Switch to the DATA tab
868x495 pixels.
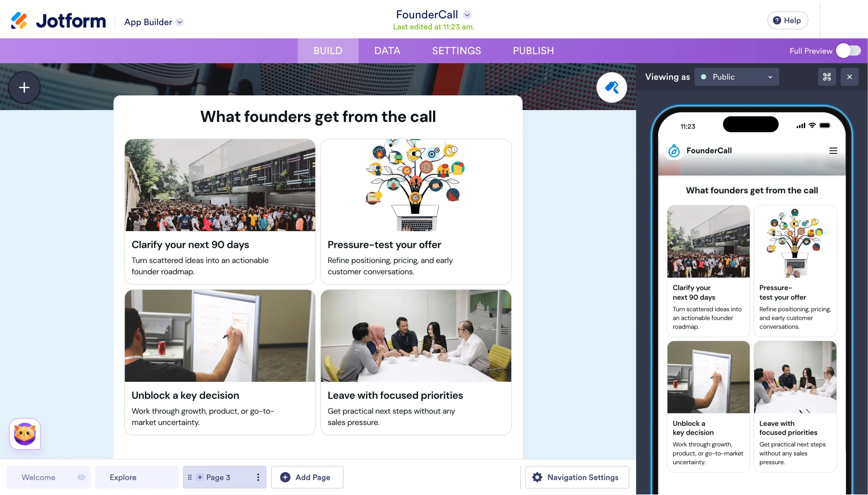(x=387, y=51)
